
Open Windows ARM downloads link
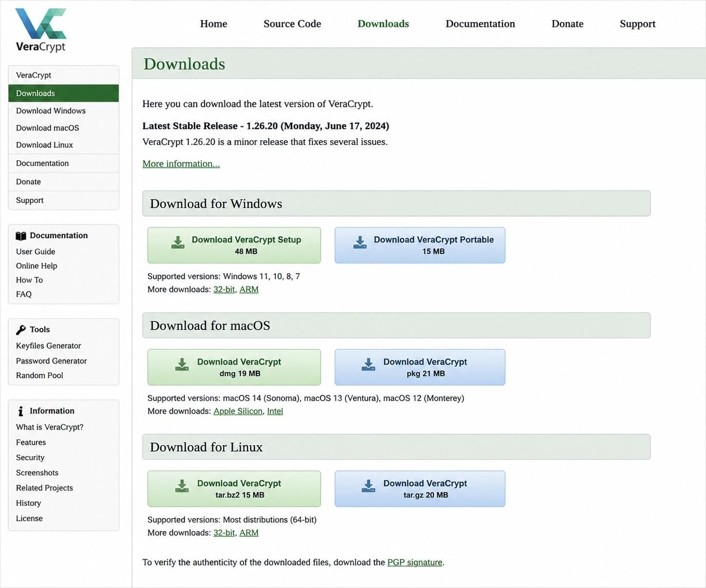pos(249,290)
